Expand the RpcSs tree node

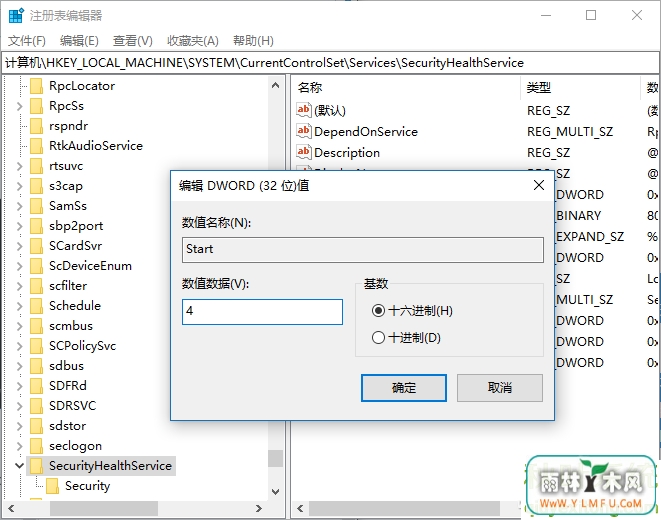click(19, 106)
